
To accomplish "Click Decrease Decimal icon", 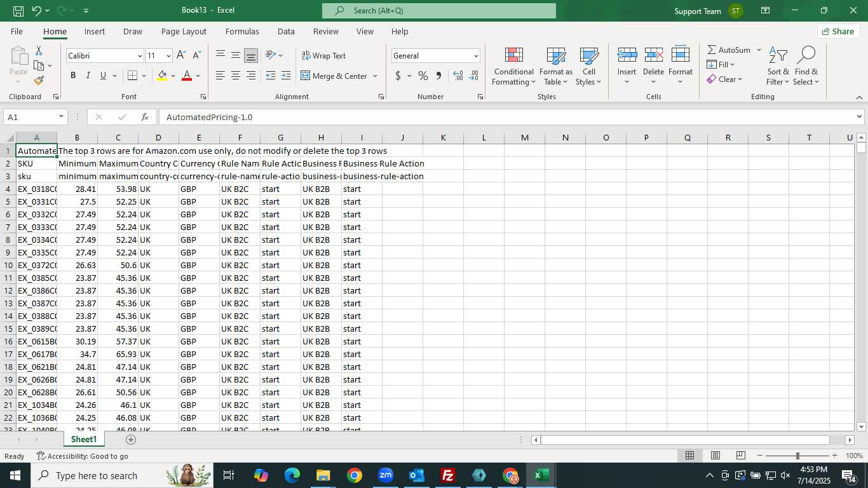I will point(473,76).
